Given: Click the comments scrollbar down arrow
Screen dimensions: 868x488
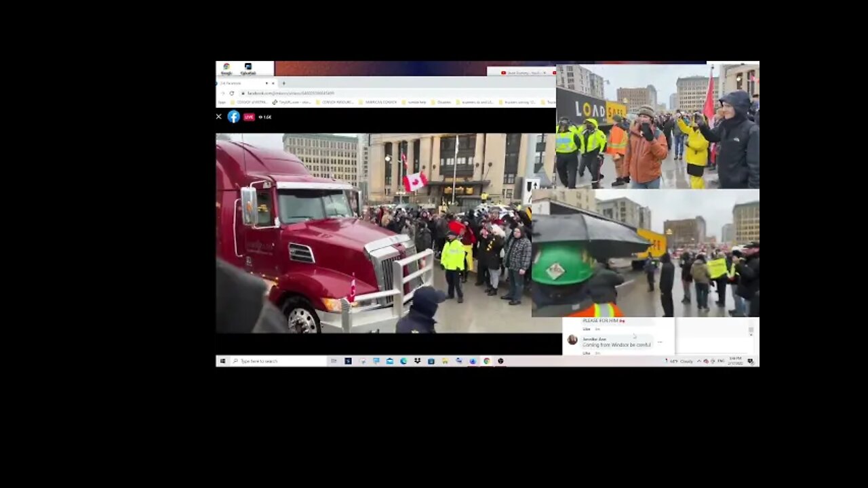Looking at the screenshot, I should [x=751, y=335].
